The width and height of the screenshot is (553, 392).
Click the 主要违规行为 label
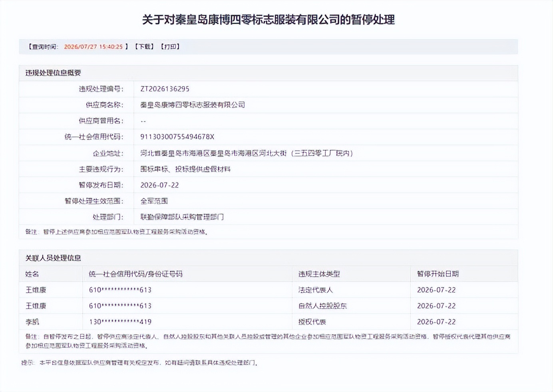pos(101,169)
